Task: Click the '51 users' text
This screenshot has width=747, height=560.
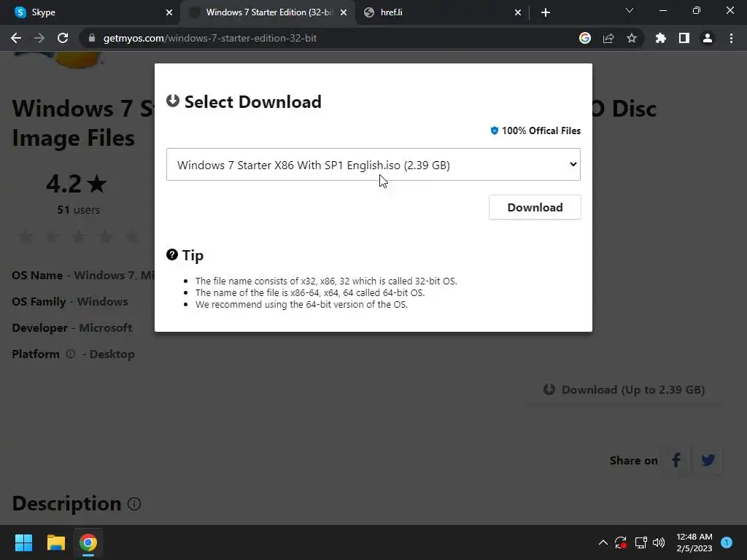Action: (x=79, y=210)
